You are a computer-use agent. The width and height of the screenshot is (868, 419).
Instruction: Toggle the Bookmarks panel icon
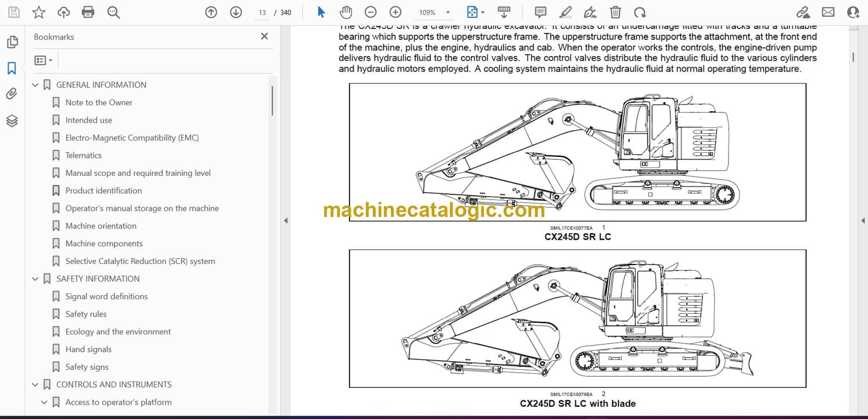click(12, 68)
